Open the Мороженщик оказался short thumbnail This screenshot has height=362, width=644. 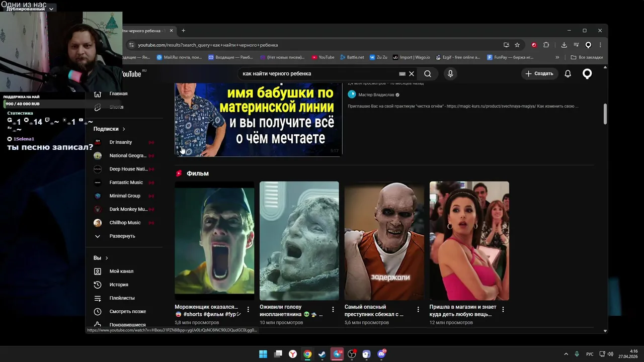coord(214,241)
